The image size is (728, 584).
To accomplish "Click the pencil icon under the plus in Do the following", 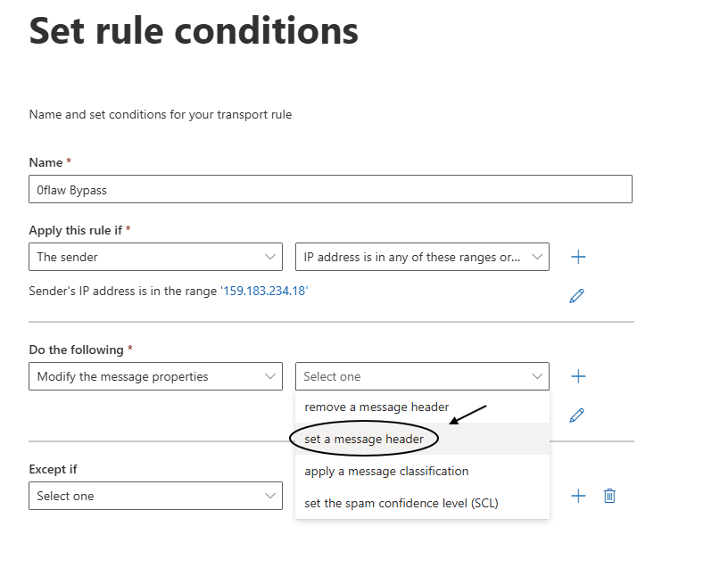I will (576, 415).
